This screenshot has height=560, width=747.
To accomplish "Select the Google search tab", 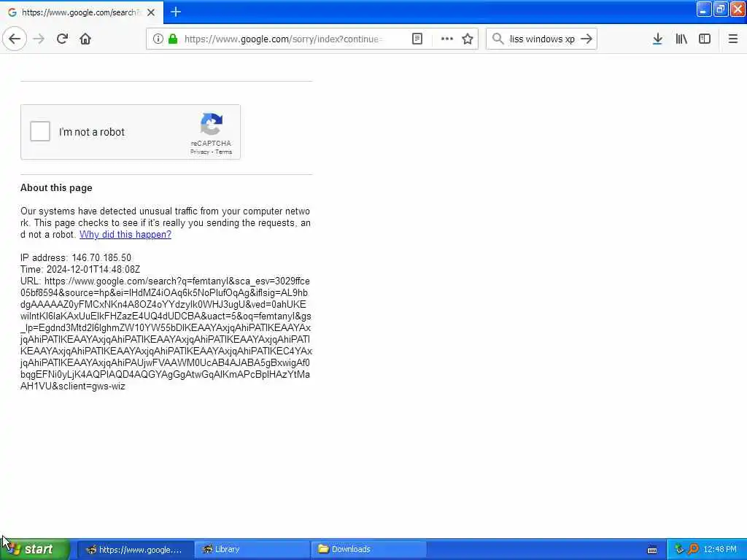I will coord(82,12).
